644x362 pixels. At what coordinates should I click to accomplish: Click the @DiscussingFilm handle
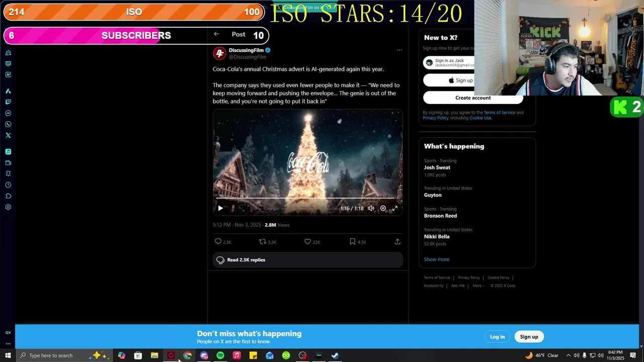coord(248,57)
